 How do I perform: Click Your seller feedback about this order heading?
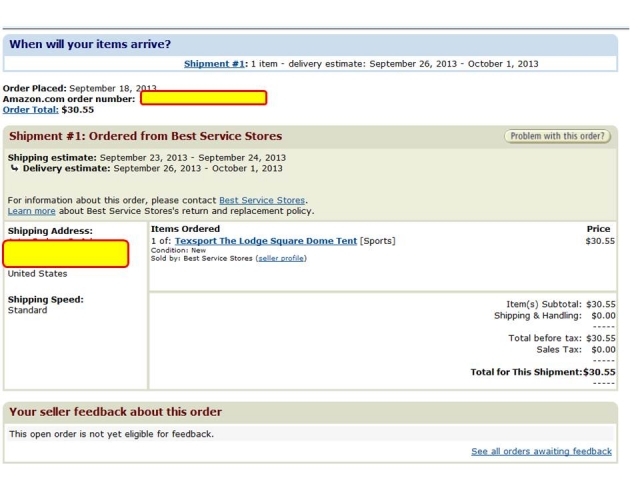(116, 412)
